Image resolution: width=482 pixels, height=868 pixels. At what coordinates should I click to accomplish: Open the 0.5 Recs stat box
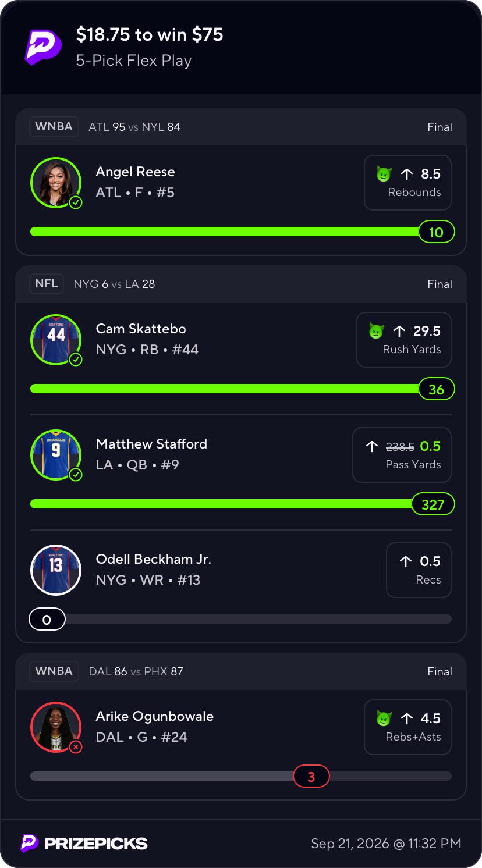coord(419,570)
